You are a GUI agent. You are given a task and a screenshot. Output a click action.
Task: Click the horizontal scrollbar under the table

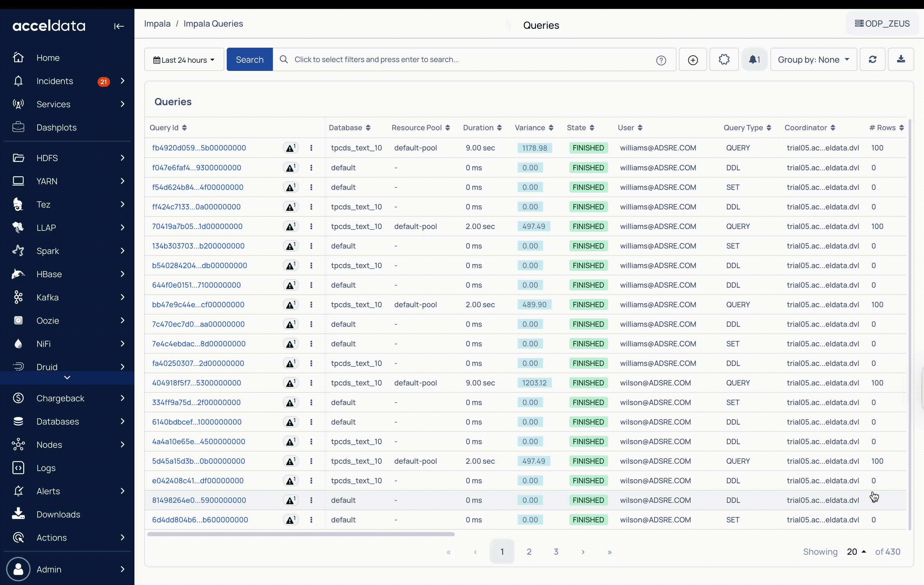300,534
